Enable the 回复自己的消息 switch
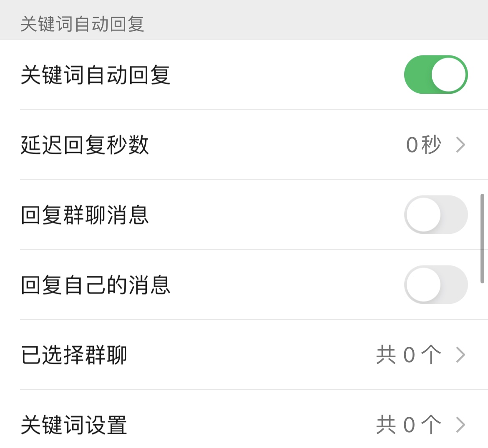Screen dimensions: 488x448 (x=435, y=285)
